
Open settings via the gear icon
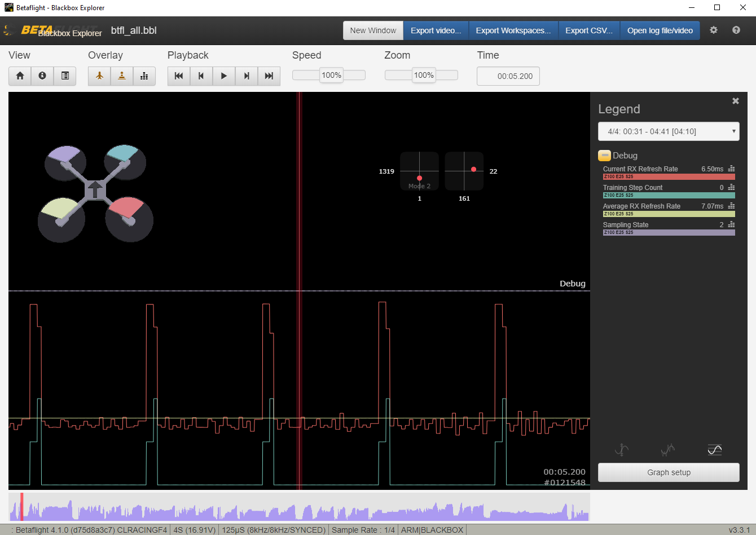click(x=714, y=30)
